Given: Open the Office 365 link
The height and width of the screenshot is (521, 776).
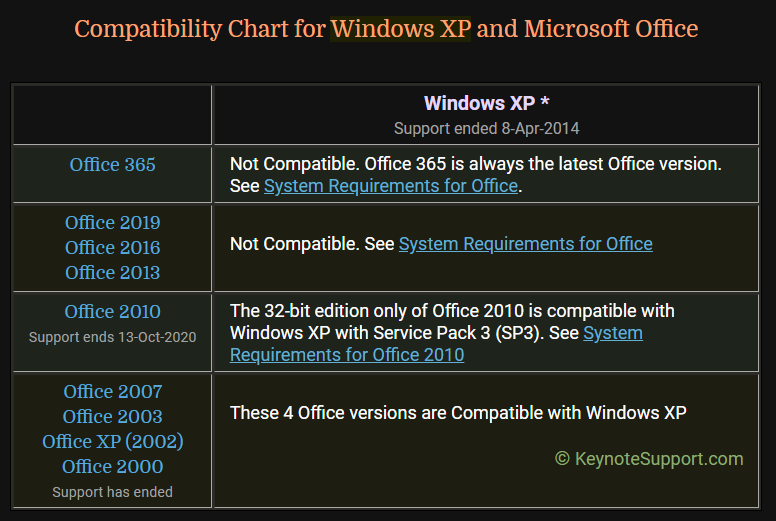Looking at the screenshot, I should tap(112, 165).
